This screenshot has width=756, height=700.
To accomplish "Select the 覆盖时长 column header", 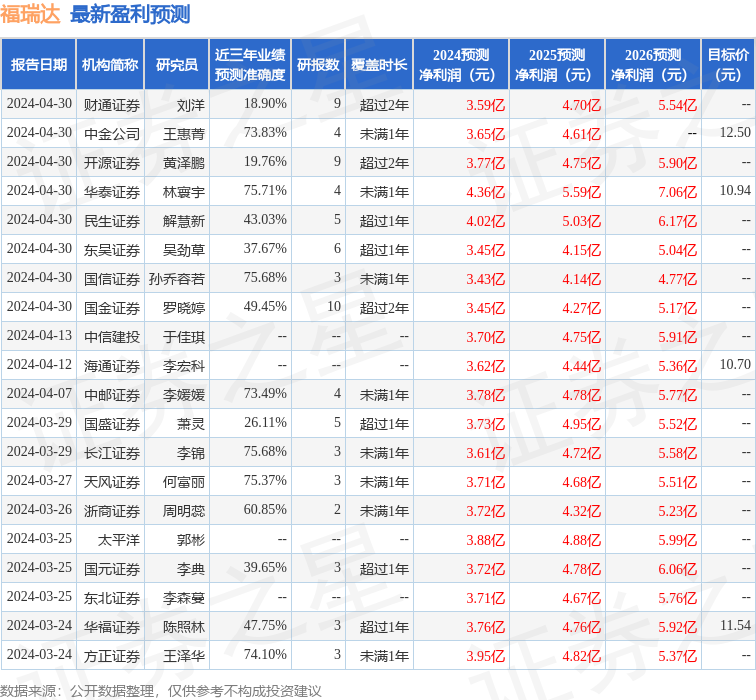I will [x=379, y=65].
